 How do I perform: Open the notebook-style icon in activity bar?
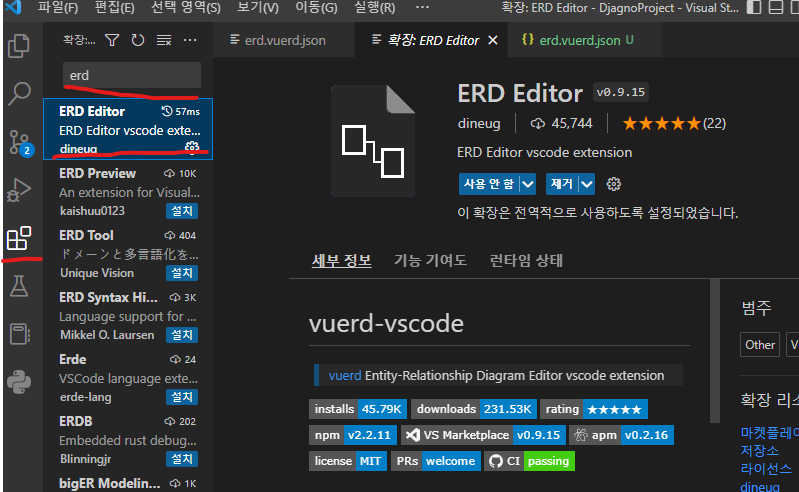19,334
